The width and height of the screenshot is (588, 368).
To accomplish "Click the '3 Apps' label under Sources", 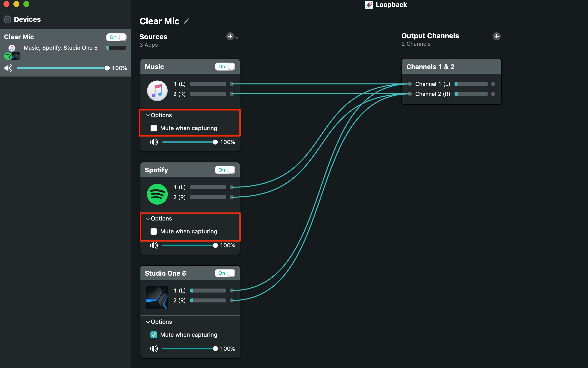I will [x=149, y=45].
